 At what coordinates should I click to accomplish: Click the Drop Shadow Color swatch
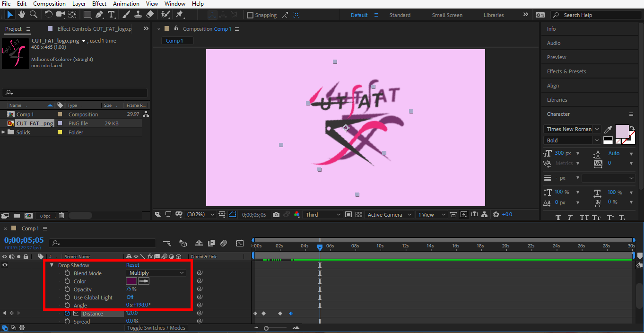(131, 281)
